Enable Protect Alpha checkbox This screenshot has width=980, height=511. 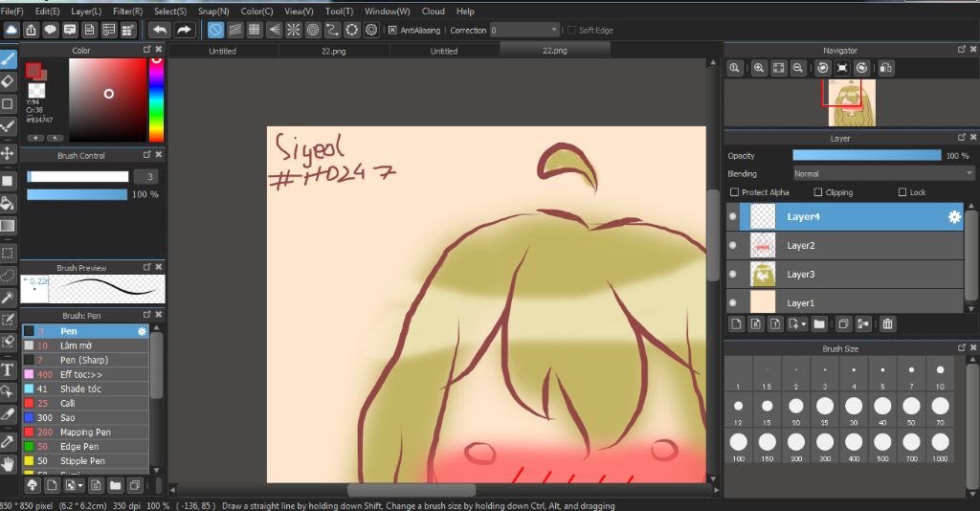pyautogui.click(x=734, y=192)
